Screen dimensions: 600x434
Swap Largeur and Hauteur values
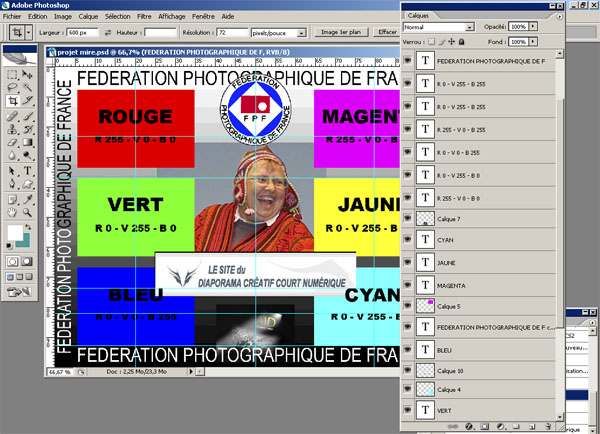(108, 33)
